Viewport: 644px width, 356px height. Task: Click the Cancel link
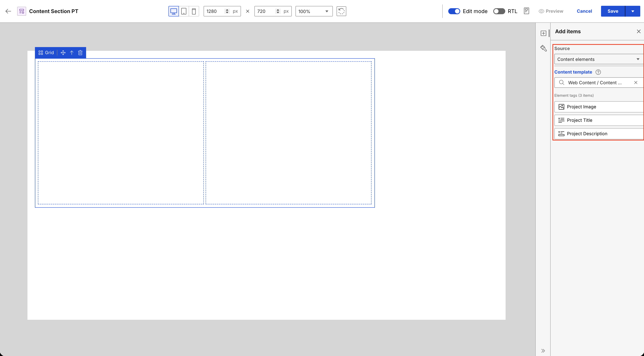coord(584,11)
